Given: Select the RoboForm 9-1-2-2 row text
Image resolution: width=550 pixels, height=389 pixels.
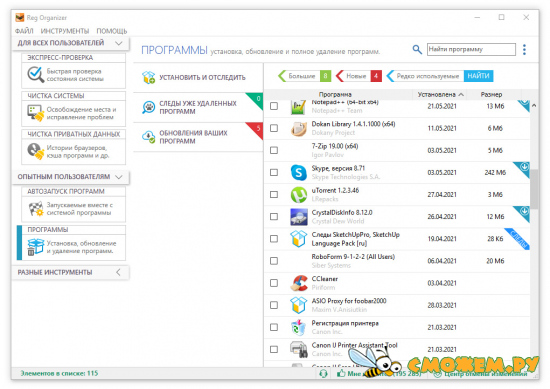Looking at the screenshot, I should 353,257.
